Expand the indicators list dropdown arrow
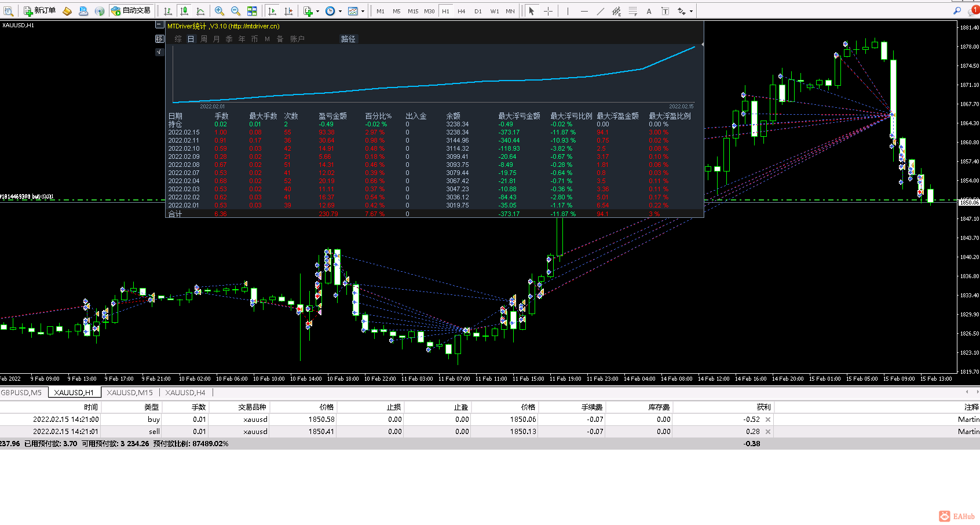Image resolution: width=980 pixels, height=525 pixels. [317, 11]
